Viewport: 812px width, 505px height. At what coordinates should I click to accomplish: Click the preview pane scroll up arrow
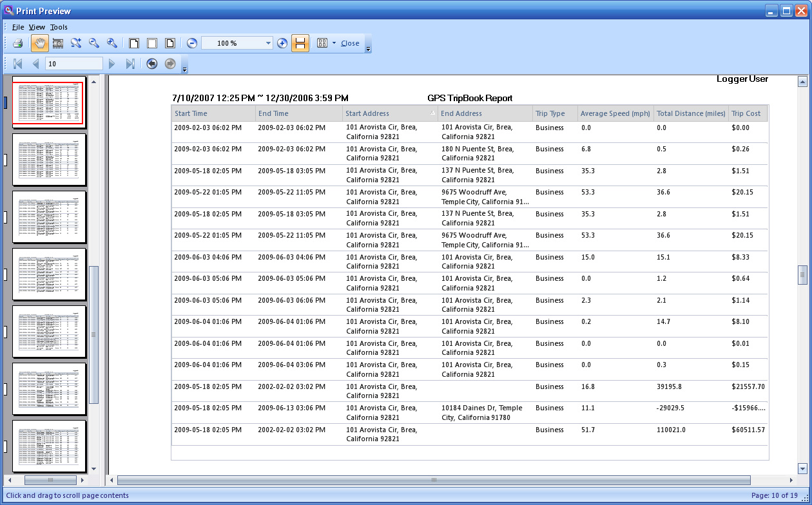(x=802, y=81)
